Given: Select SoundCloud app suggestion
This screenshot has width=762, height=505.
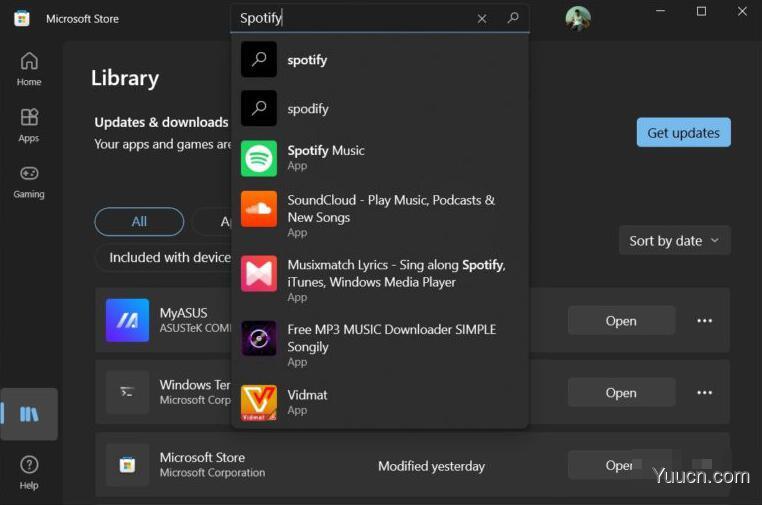Looking at the screenshot, I should tap(380, 215).
